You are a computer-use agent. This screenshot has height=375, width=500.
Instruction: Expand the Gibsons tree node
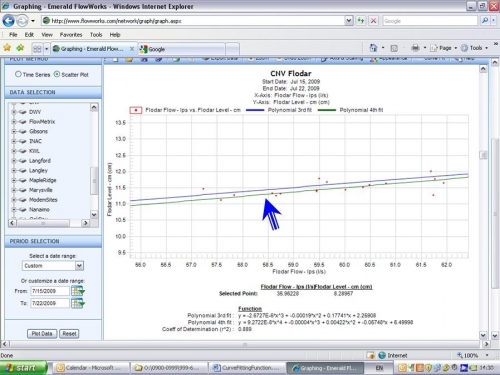point(14,131)
